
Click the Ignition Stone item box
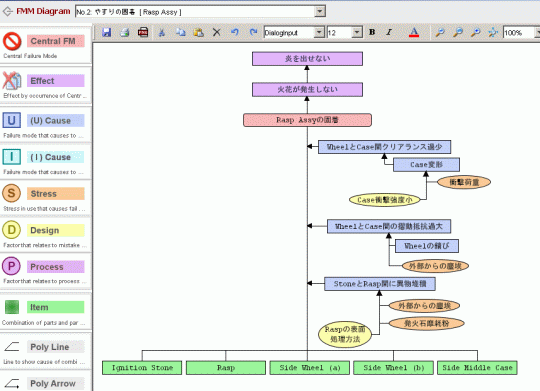pos(142,368)
